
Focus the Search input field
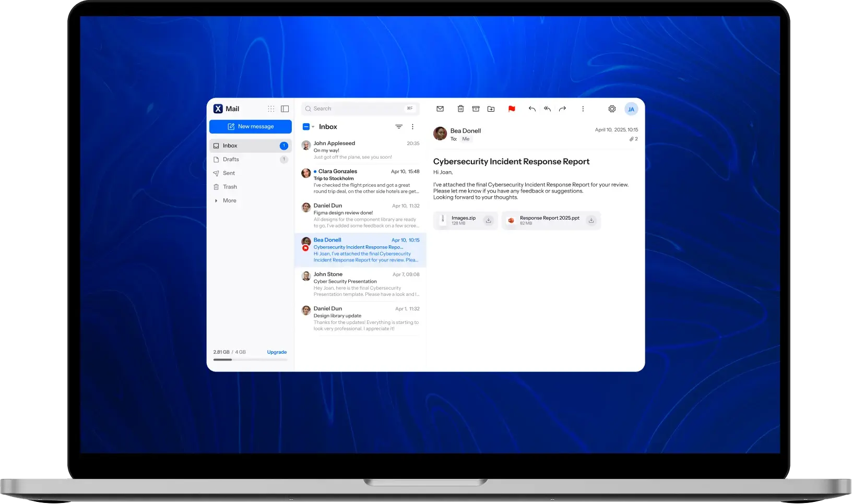point(360,109)
